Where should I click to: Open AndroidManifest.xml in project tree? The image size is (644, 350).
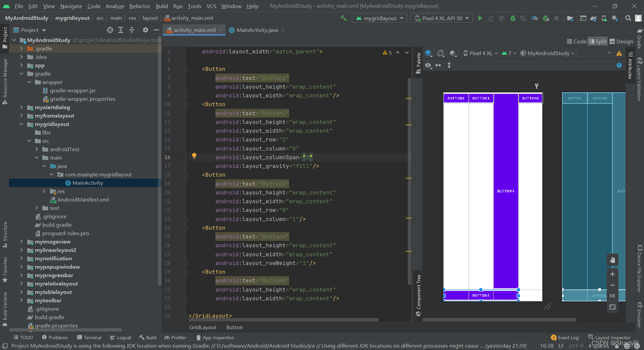coord(79,200)
